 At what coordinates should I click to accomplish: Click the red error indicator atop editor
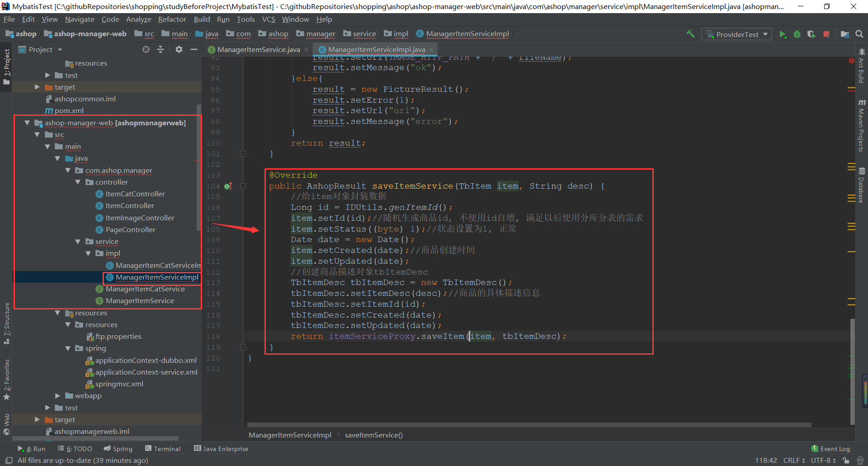coord(851,61)
